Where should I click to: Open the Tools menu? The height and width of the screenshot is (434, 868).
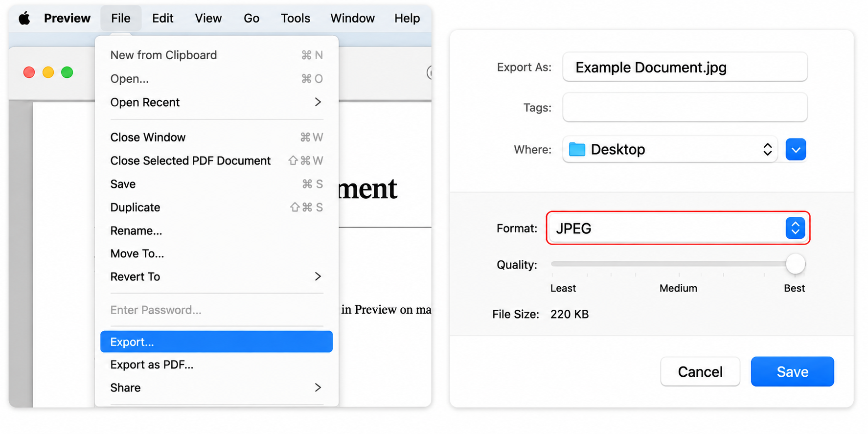click(x=296, y=19)
